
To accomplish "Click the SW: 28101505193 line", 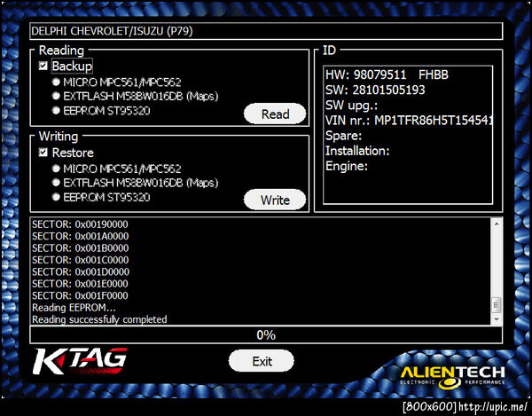I will (375, 90).
